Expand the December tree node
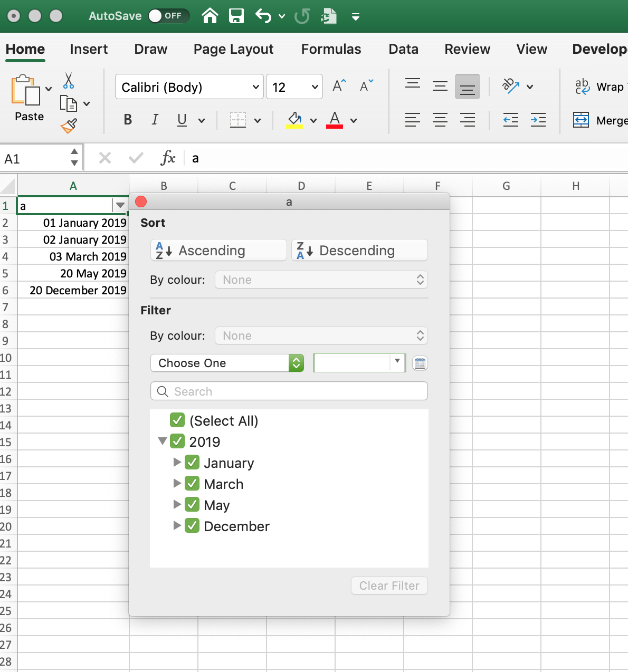 coord(177,525)
